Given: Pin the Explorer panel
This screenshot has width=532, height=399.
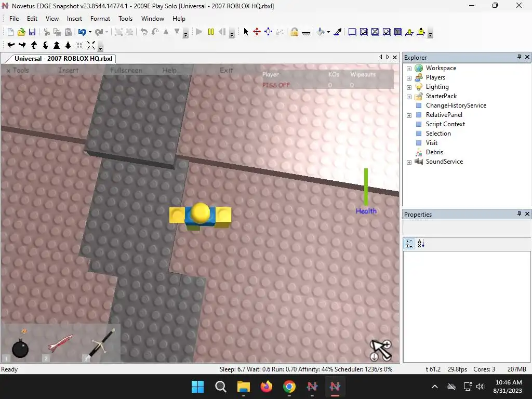Looking at the screenshot, I should pos(519,57).
